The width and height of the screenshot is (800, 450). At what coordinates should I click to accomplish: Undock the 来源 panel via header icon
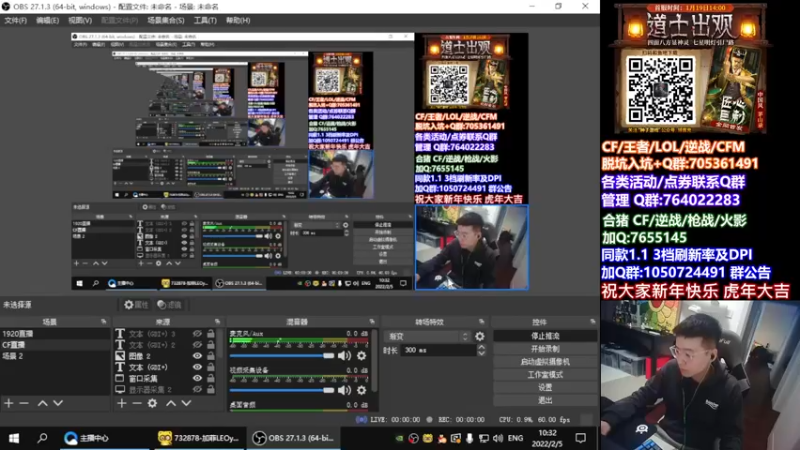pos(217,322)
